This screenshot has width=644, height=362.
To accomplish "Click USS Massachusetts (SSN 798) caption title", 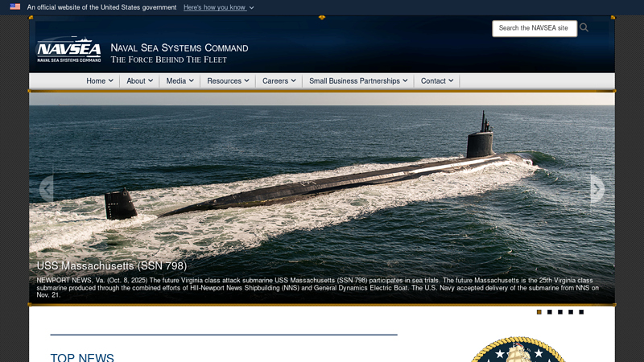I will coord(112,266).
